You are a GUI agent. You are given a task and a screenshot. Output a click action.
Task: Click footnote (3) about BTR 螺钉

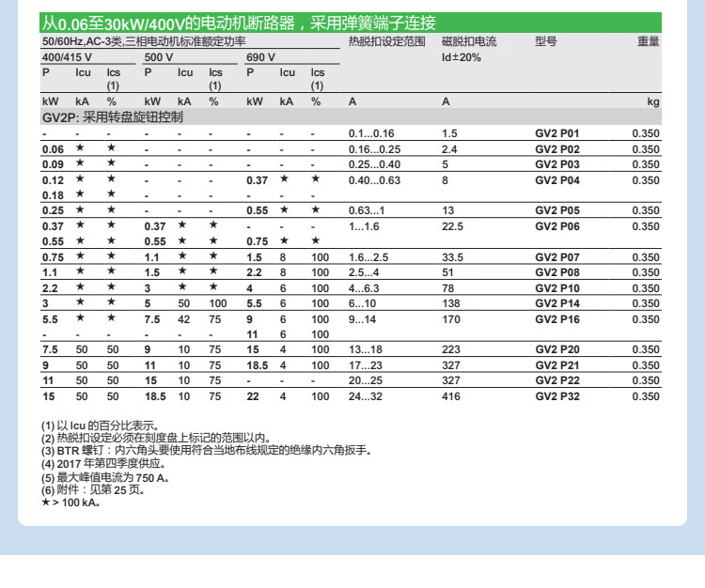(x=207, y=451)
